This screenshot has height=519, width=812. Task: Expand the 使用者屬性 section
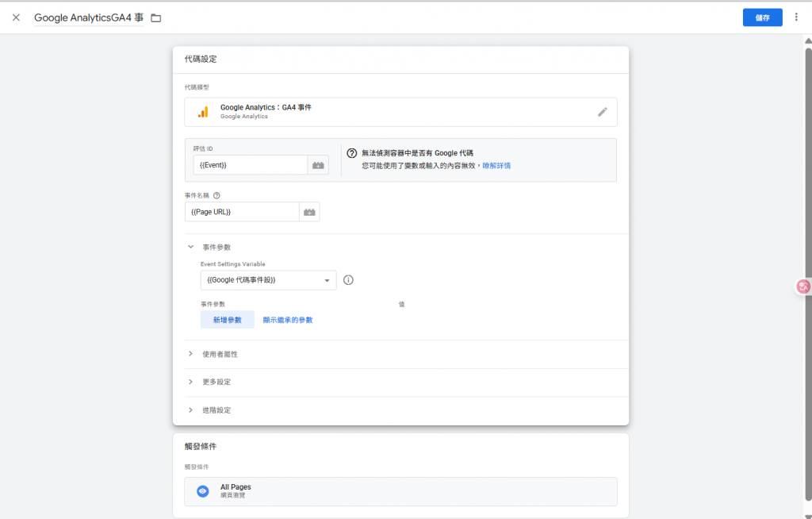point(190,354)
